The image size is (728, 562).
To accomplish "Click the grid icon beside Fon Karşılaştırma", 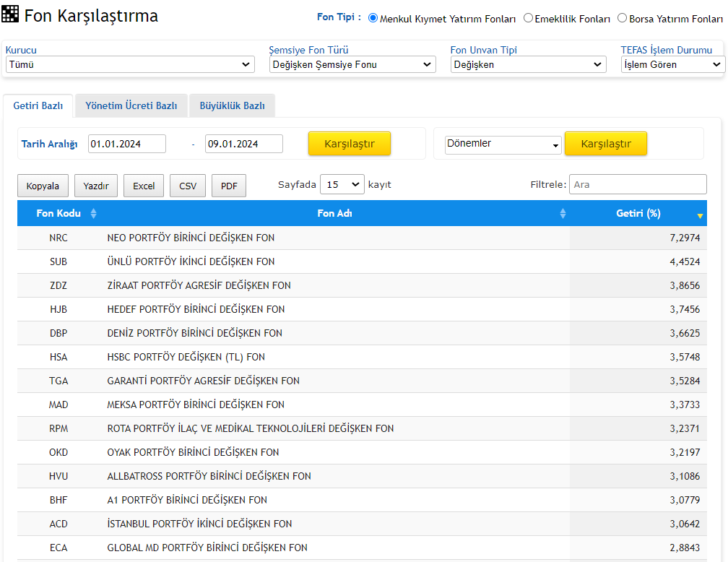I will pyautogui.click(x=10, y=14).
